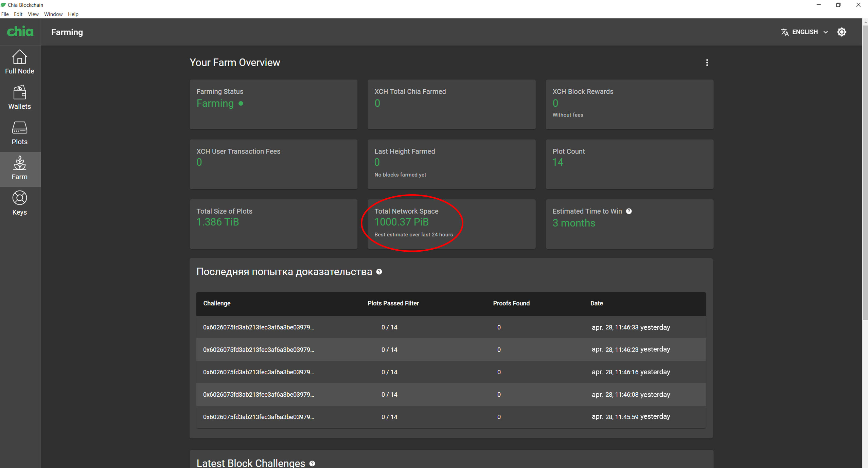
Task: Click the Total Network Space value 1000.37 PiB
Action: point(402,222)
